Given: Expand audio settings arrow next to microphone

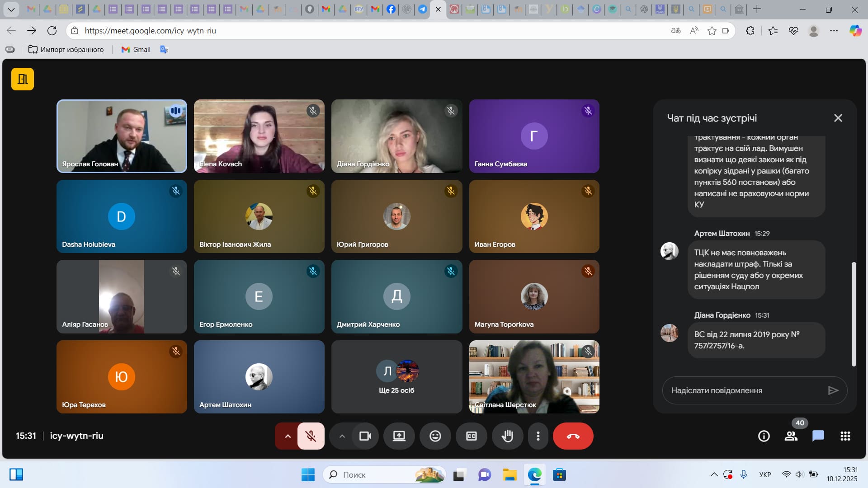Looking at the screenshot, I should pyautogui.click(x=288, y=436).
